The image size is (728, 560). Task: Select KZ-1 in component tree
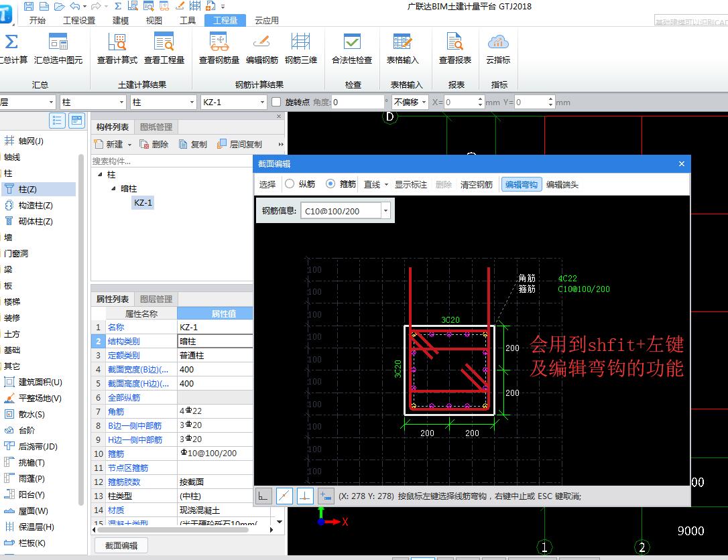click(143, 203)
